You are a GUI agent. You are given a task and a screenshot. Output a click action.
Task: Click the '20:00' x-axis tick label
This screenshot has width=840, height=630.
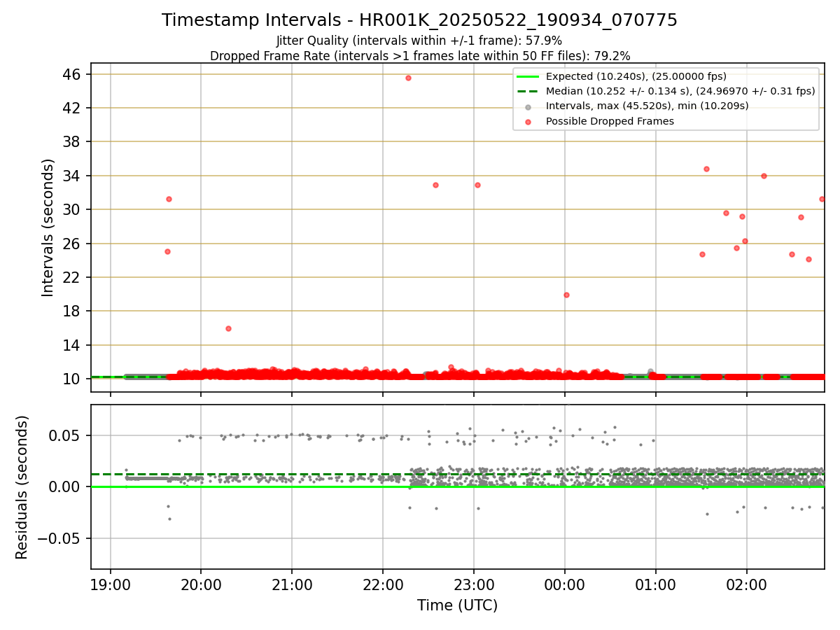[x=201, y=586]
